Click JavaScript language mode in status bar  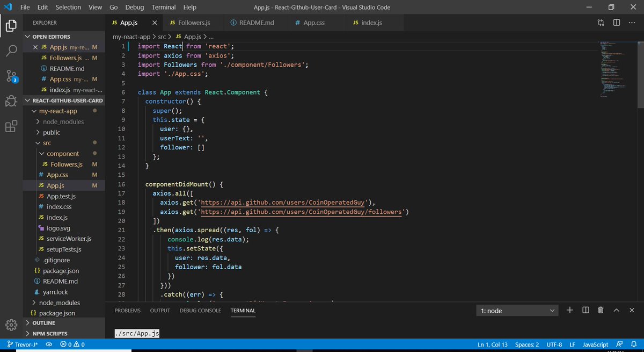coord(595,344)
